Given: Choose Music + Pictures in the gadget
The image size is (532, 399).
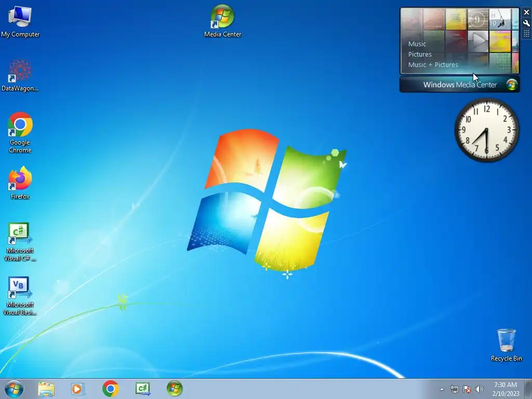Looking at the screenshot, I should point(433,64).
